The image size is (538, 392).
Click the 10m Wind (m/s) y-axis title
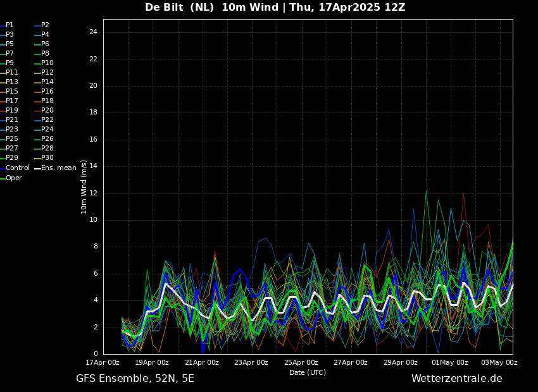click(84, 187)
